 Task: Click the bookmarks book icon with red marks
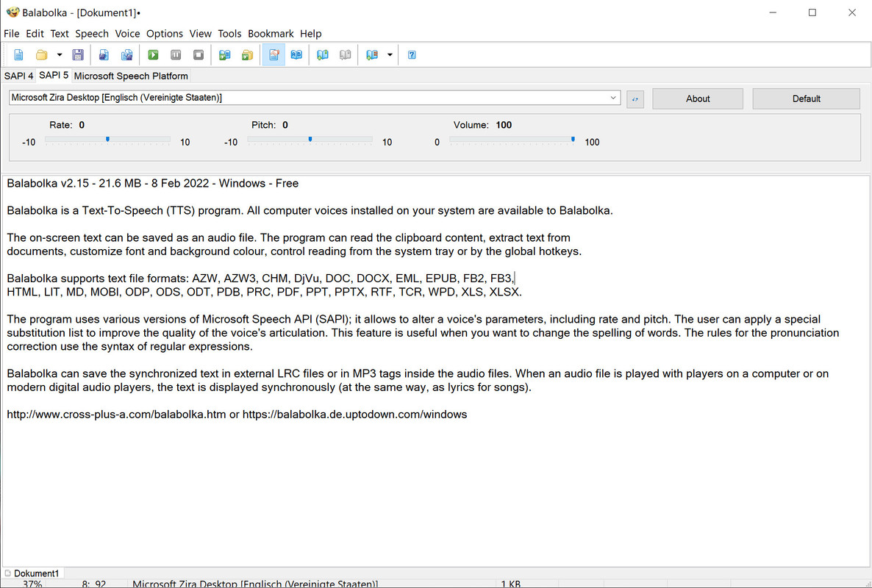[x=372, y=54]
